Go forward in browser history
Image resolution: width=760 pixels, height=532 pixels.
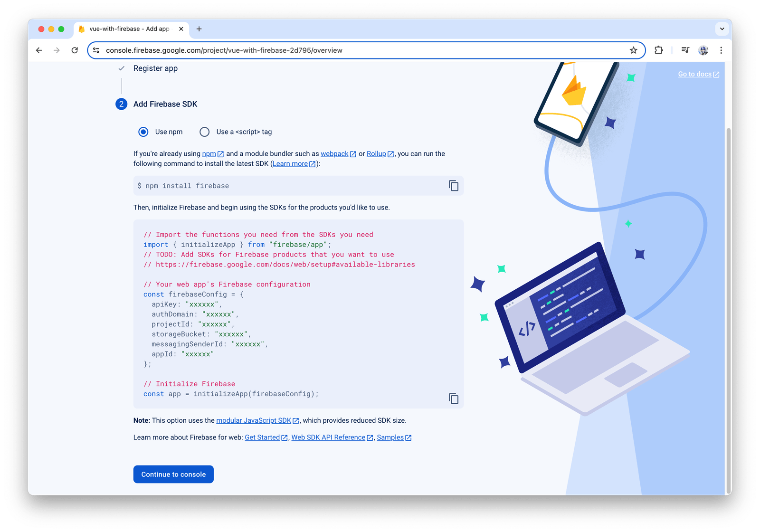(57, 50)
